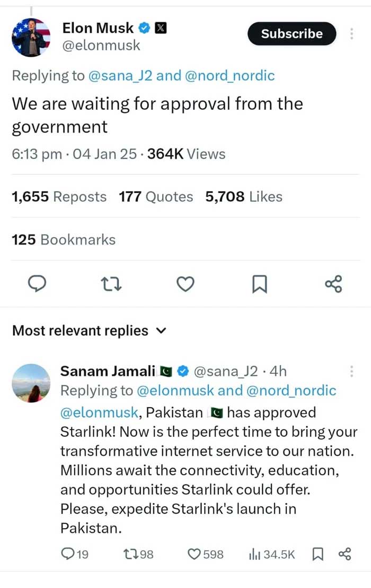Screen dimensions: 371x588
Task: Open more options for Elon Musk's tweet
Action: 351,34
